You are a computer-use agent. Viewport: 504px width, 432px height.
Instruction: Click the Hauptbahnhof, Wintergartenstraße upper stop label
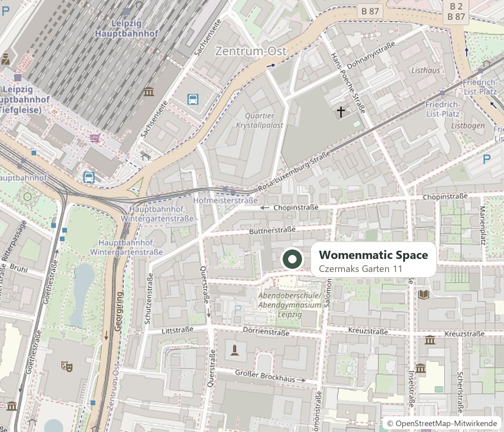[157, 214]
